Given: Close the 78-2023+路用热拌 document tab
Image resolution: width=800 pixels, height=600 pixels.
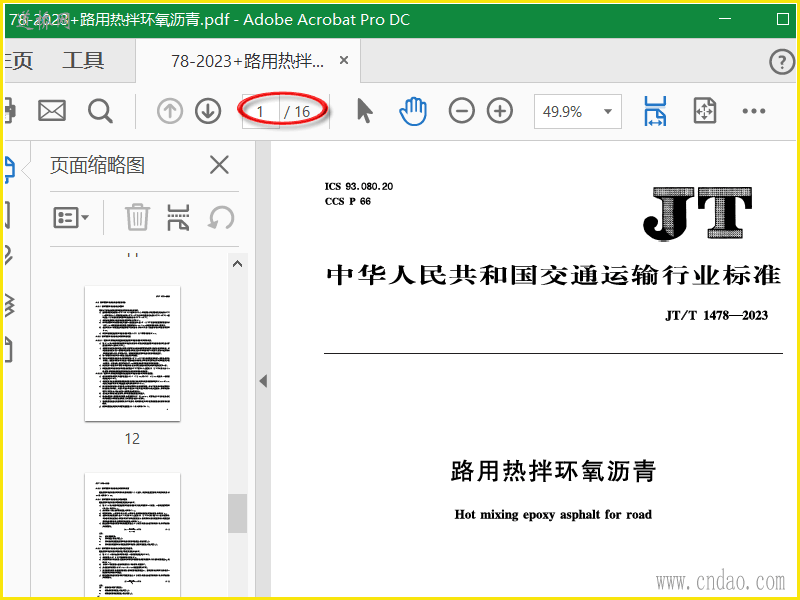Looking at the screenshot, I should (x=344, y=61).
